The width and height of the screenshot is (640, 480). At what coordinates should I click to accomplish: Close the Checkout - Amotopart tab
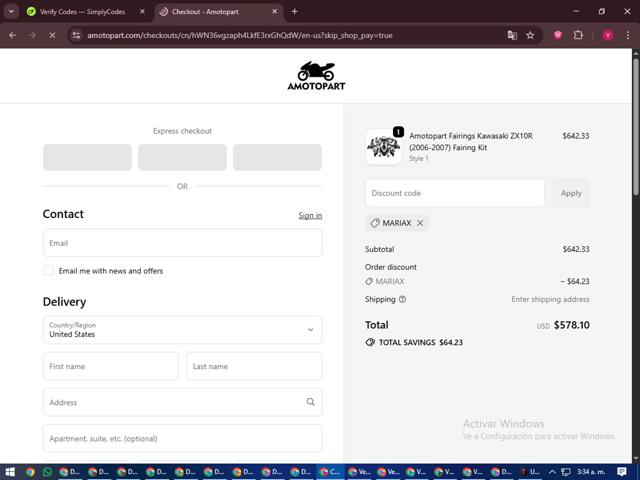click(275, 12)
